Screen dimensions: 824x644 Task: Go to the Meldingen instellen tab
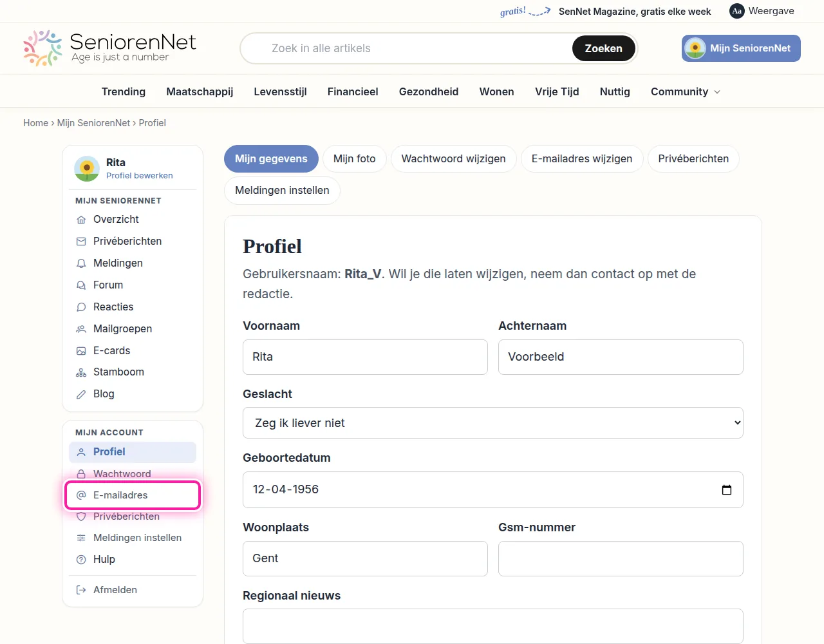click(282, 191)
